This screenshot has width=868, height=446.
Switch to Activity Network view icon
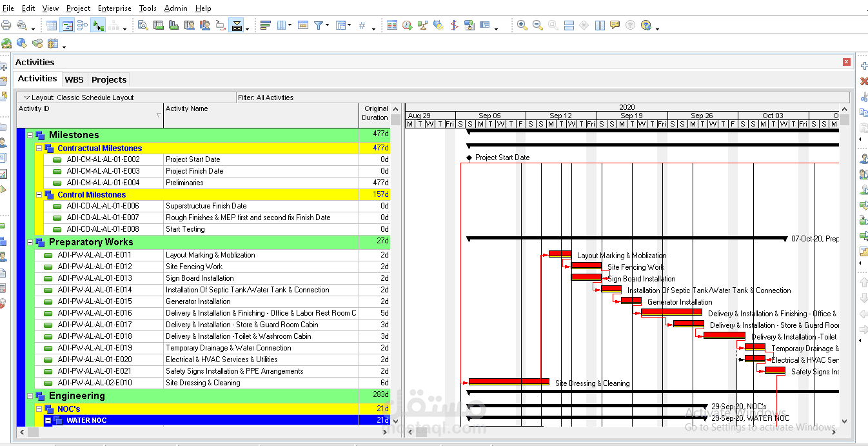[x=82, y=25]
